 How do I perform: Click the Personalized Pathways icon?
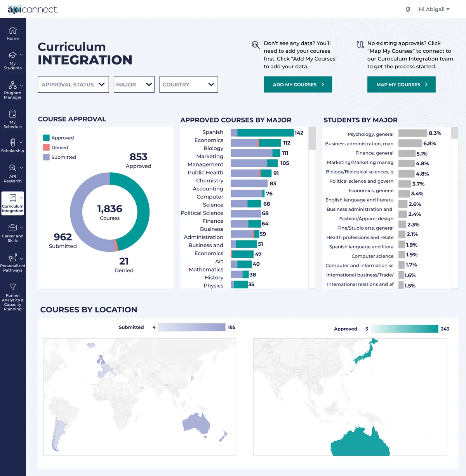(x=12, y=257)
